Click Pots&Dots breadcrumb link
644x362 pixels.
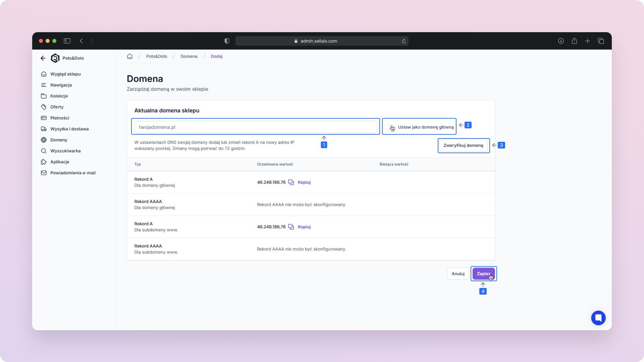click(156, 56)
